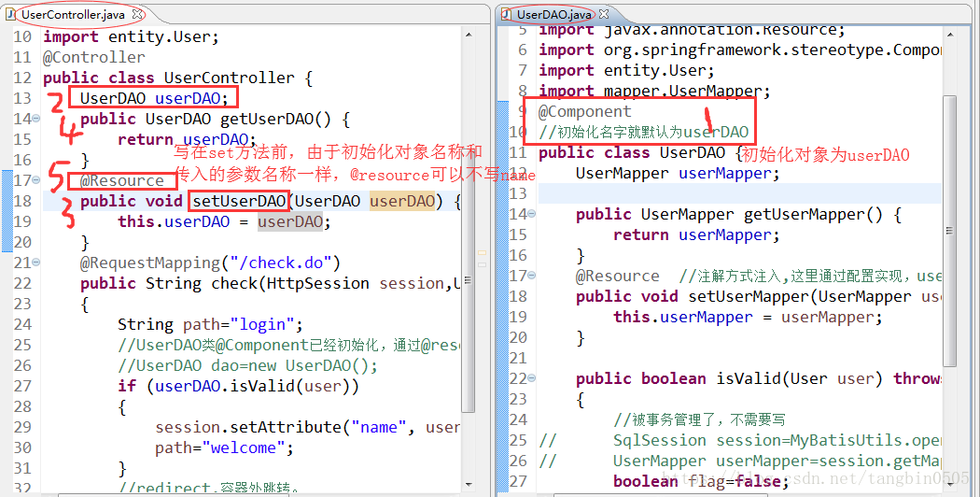Image resolution: width=980 pixels, height=497 pixels.
Task: Click the Java file icon on UserController.java tab
Action: point(10,14)
